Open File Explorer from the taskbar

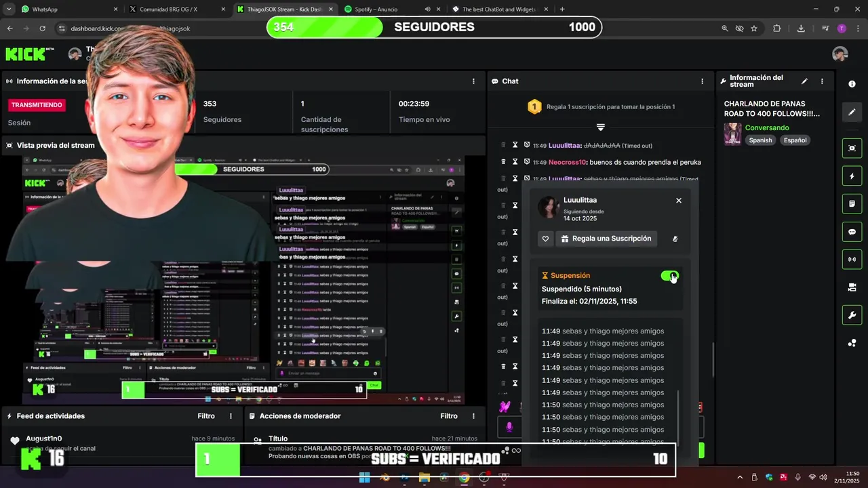click(425, 478)
